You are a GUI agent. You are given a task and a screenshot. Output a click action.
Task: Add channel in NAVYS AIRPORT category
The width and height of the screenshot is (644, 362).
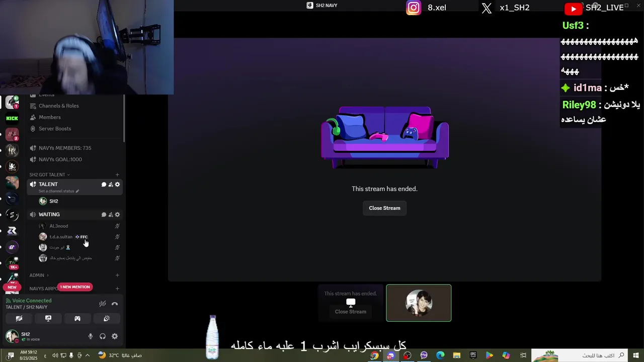[117, 289]
